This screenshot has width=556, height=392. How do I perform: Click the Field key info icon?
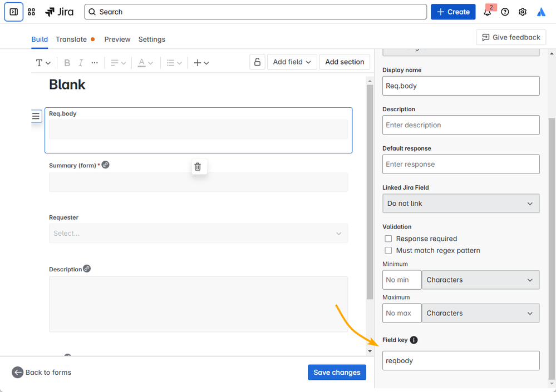[x=414, y=340]
